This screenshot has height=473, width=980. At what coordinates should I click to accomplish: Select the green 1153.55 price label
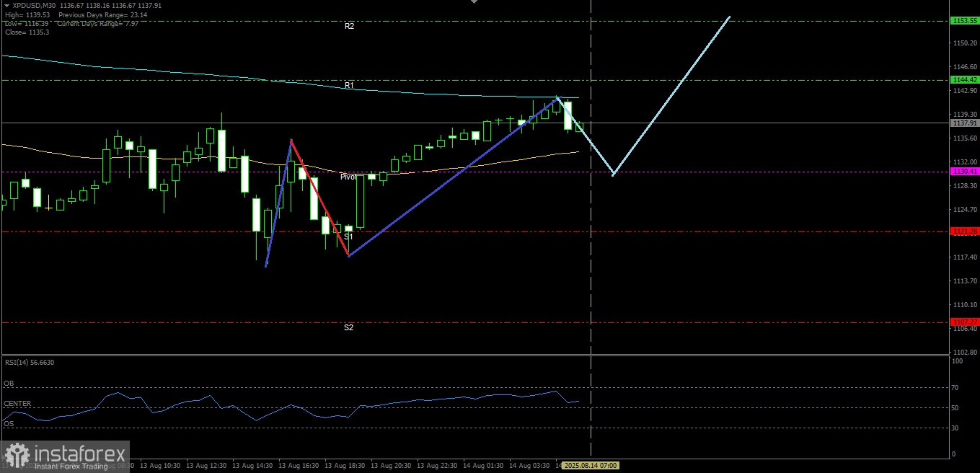click(x=964, y=21)
